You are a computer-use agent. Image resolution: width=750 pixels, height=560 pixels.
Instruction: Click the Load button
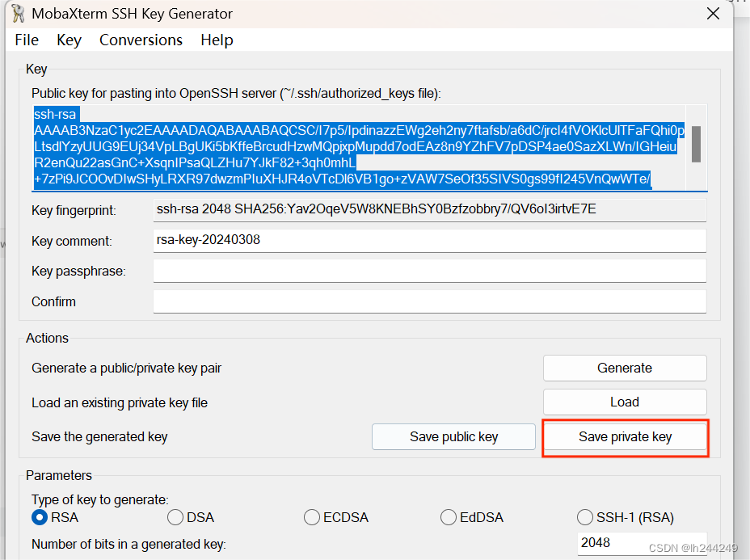point(625,402)
